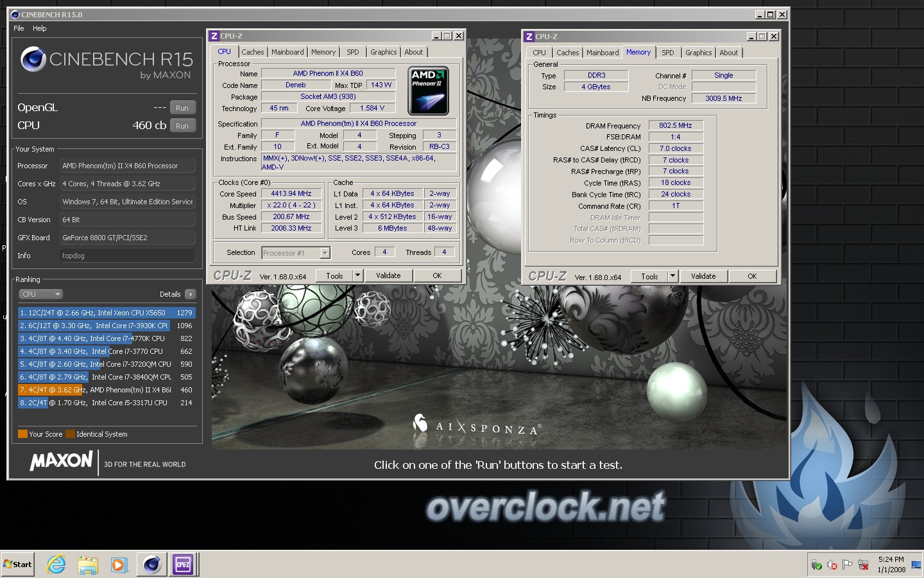Viewport: 924px width, 578px height.
Task: Open SPD tab in right CPU-Z window
Action: click(x=668, y=53)
